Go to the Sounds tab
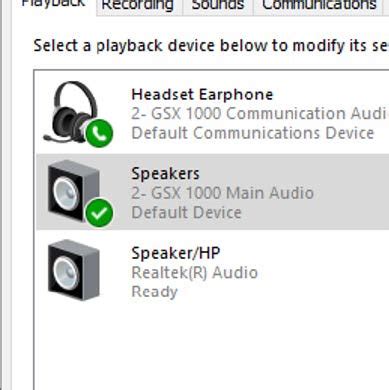This screenshot has width=389, height=390. [x=218, y=5]
